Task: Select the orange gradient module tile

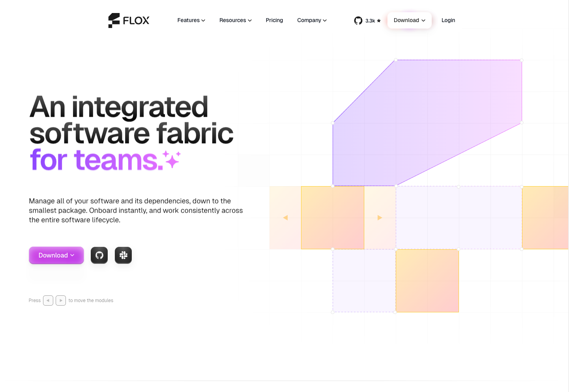Action: pos(427,281)
